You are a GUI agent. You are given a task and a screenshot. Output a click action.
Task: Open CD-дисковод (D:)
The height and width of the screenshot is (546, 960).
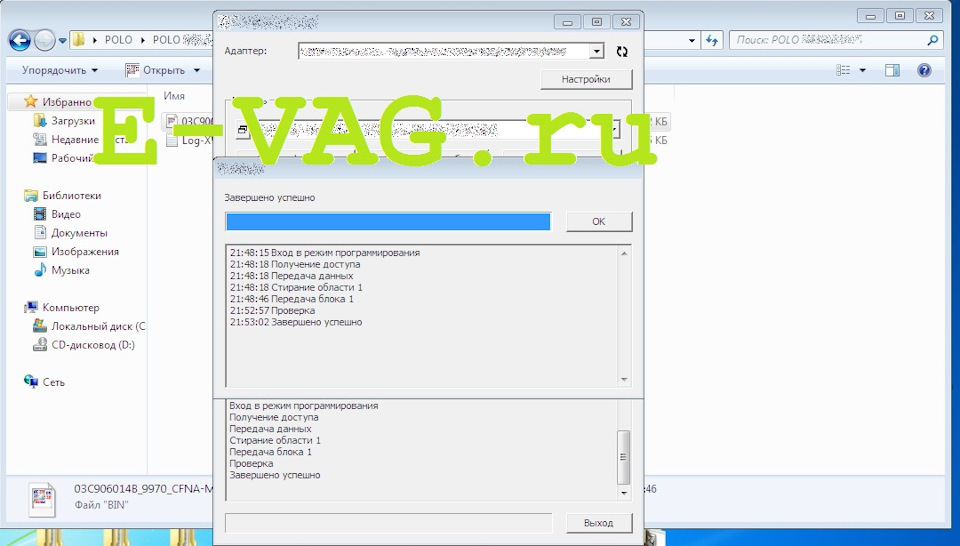tap(84, 345)
